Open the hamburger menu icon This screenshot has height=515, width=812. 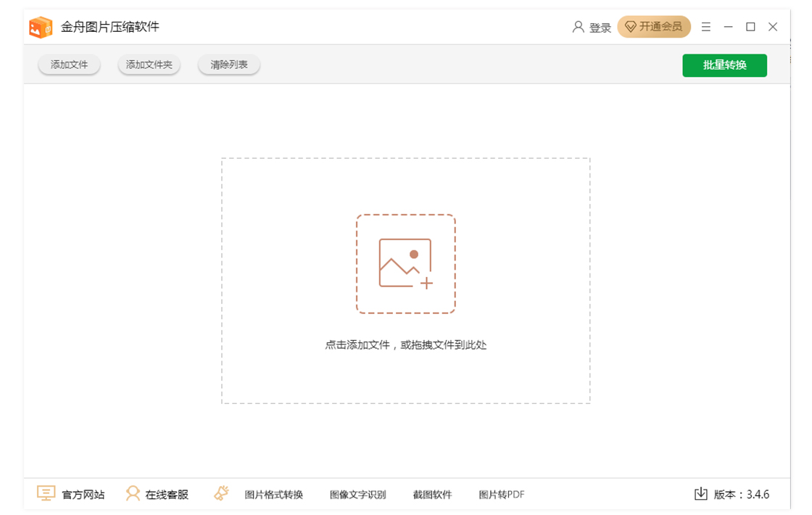coord(706,27)
